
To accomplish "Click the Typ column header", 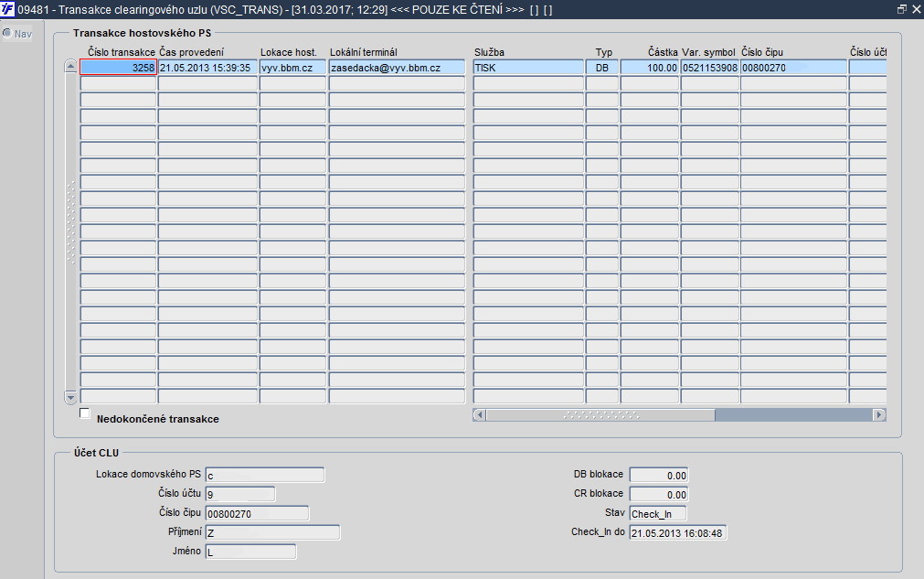I will pyautogui.click(x=604, y=52).
